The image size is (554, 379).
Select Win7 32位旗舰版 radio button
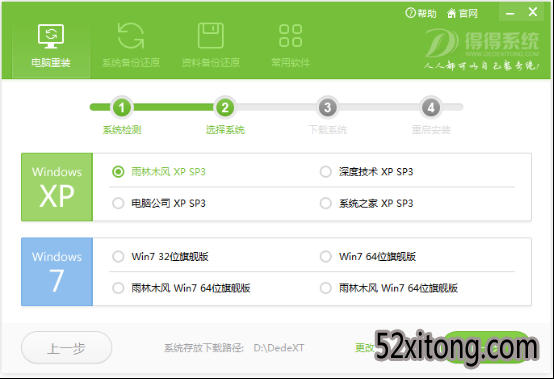coord(118,256)
